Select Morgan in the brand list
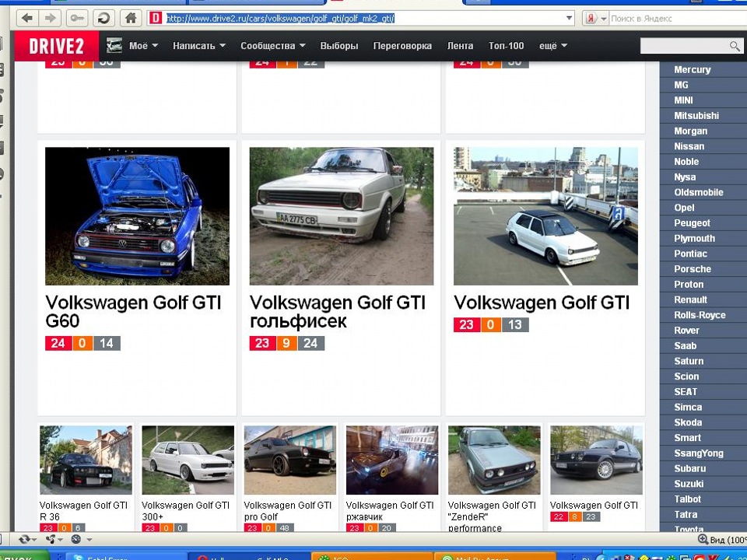The width and height of the screenshot is (747, 560). pyautogui.click(x=690, y=131)
